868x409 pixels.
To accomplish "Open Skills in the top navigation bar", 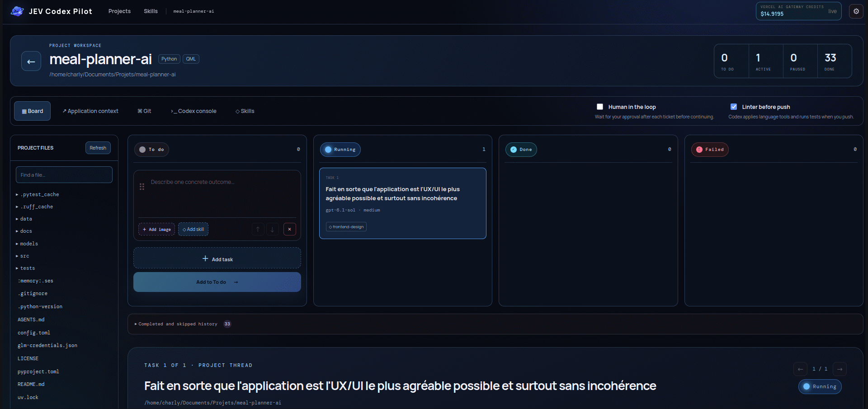I will coord(151,11).
